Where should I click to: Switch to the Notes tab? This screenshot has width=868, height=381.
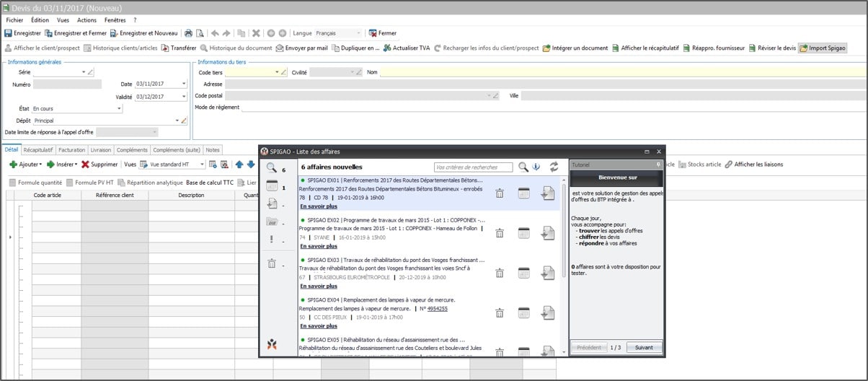pos(213,150)
